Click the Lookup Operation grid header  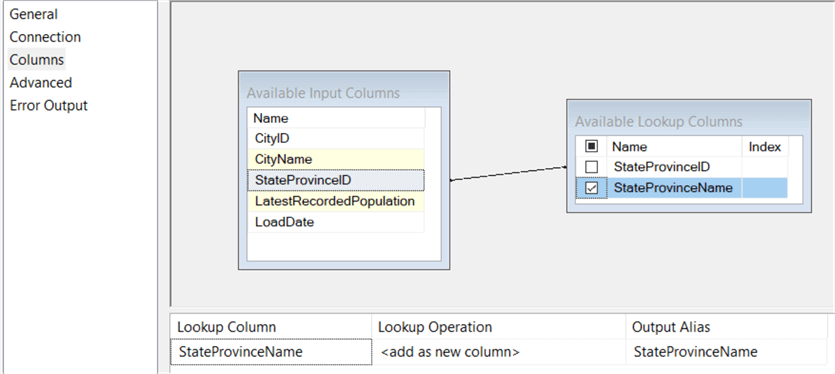(x=498, y=327)
